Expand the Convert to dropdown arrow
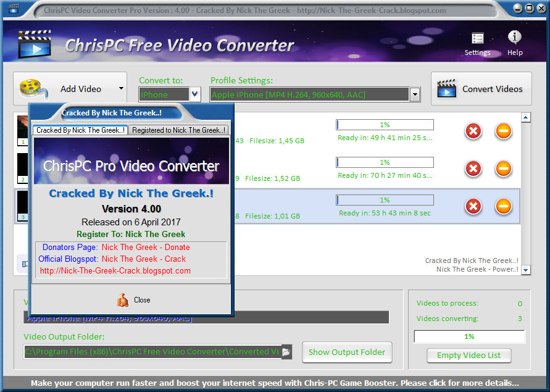Image resolution: width=550 pixels, height=392 pixels. (x=194, y=94)
